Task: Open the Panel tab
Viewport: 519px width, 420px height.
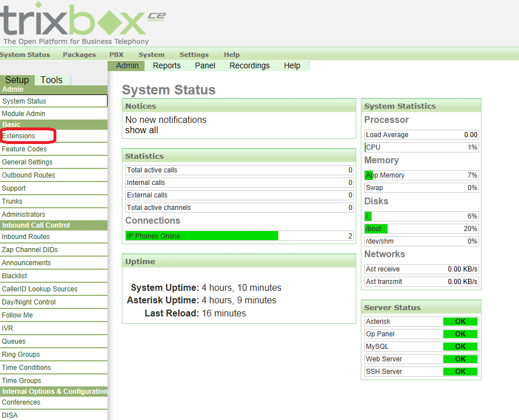Action: pyautogui.click(x=205, y=65)
